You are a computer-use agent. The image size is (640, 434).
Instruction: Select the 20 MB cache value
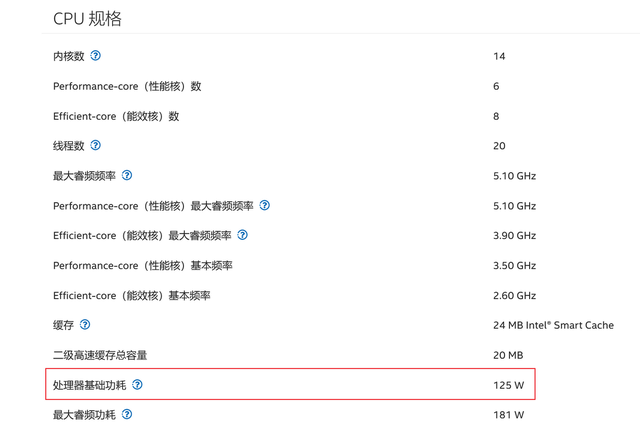(508, 355)
